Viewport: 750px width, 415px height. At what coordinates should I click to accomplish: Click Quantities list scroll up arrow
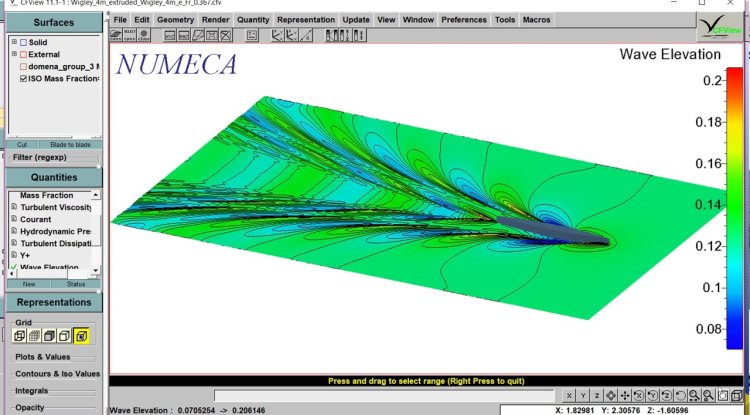point(96,195)
